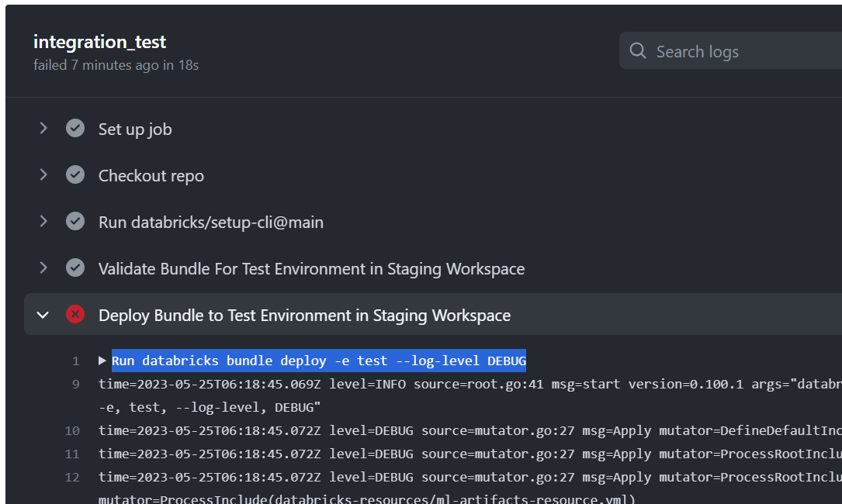
Task: Click the failed status indicator under integration_test
Action: [x=116, y=65]
